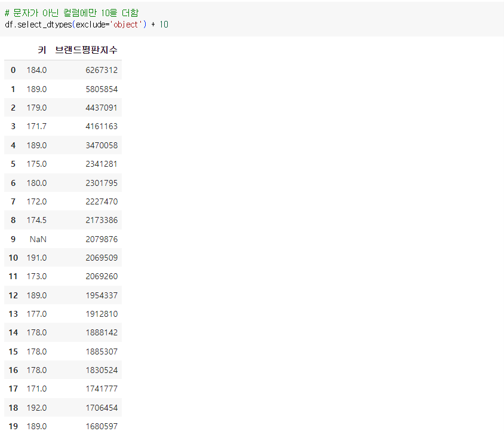Select value 2227470 in row 7

(102, 201)
